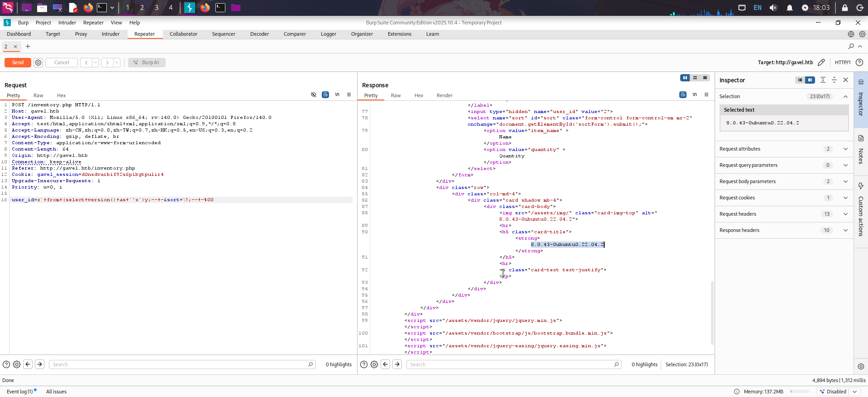Open the history forward dropdown arrow
The image size is (868, 397).
[117, 63]
